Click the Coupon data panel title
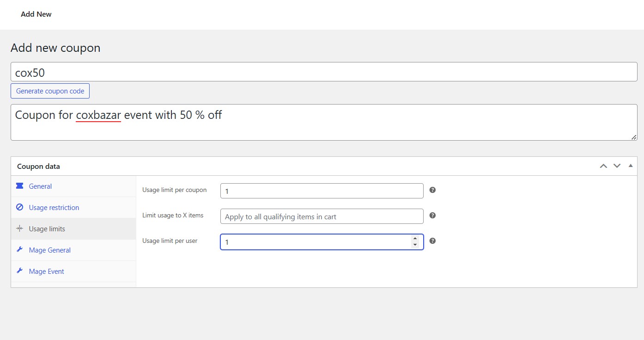This screenshot has width=644, height=340. tap(38, 167)
